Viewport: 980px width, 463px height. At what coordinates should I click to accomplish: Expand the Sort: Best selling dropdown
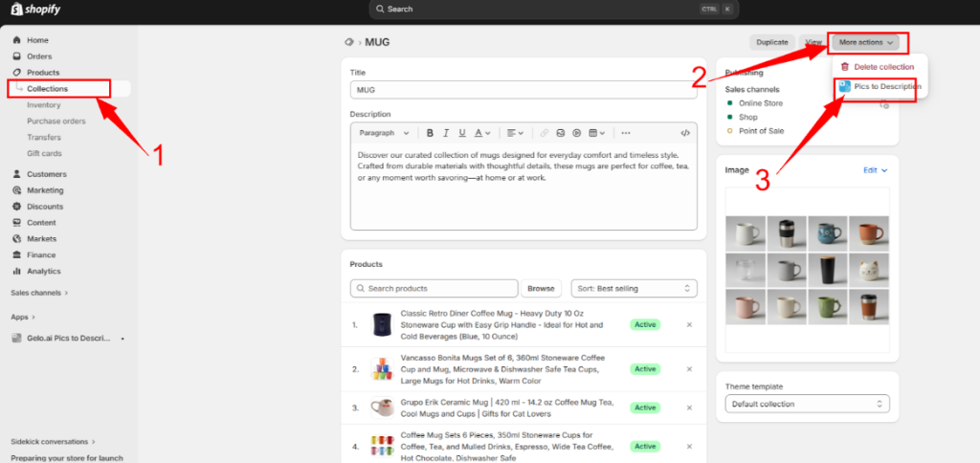pyautogui.click(x=634, y=288)
